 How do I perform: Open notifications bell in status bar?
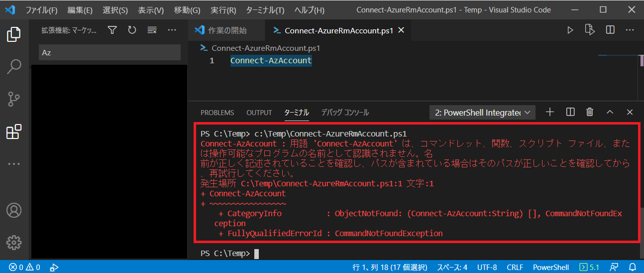pyautogui.click(x=633, y=267)
